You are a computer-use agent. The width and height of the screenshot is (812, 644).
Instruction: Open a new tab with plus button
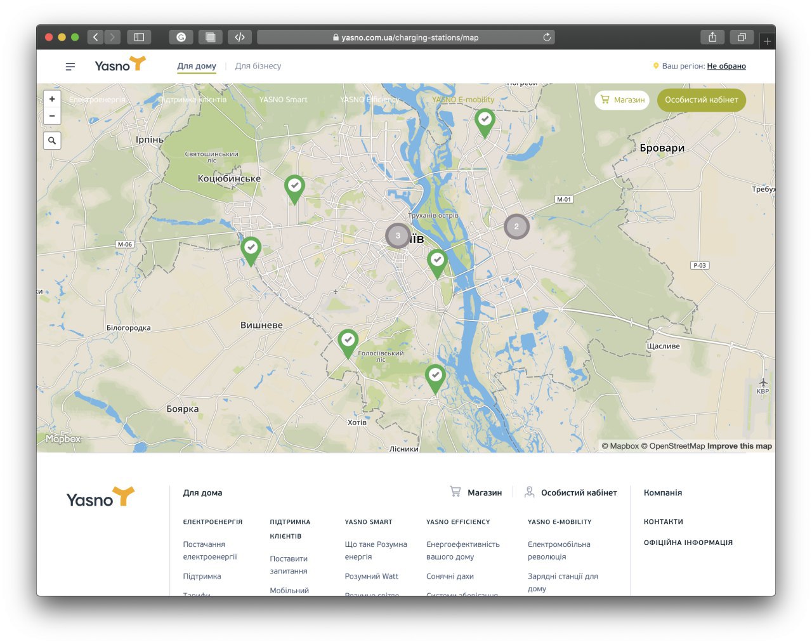(767, 41)
